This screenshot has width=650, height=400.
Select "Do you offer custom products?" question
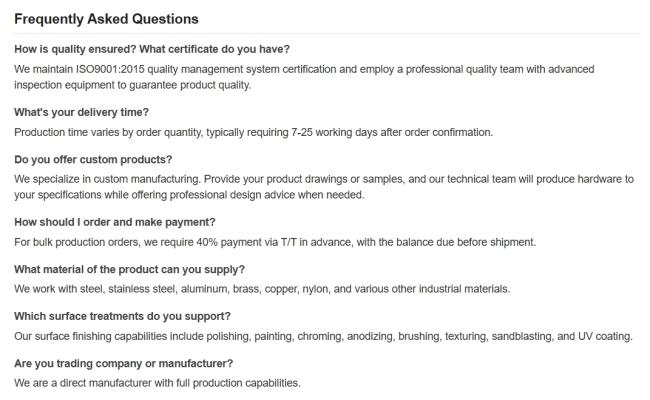(93, 159)
